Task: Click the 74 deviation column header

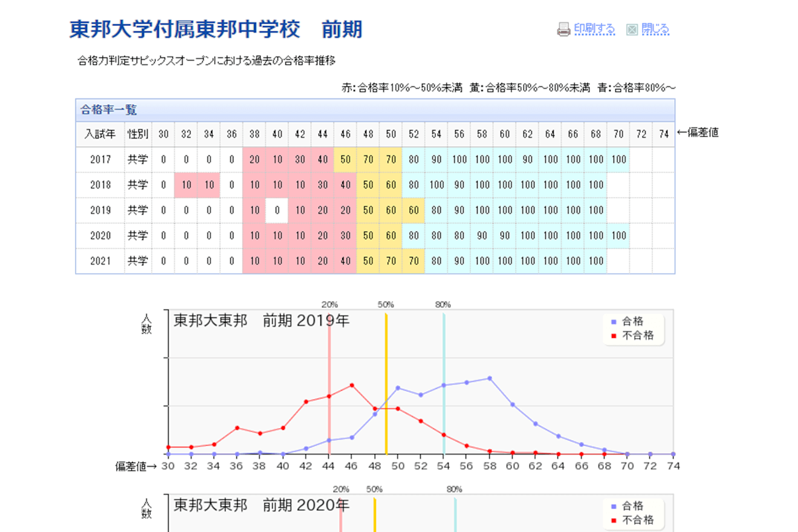Action: coord(664,134)
